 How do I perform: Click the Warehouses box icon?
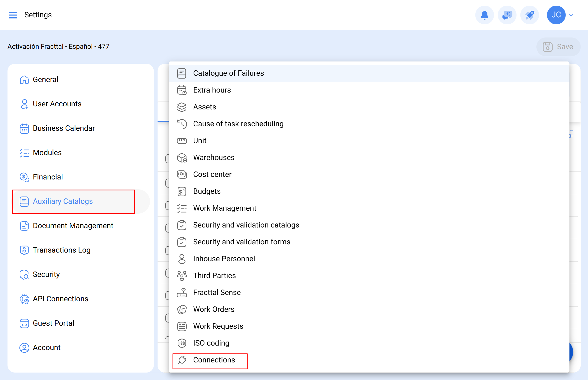click(x=182, y=158)
